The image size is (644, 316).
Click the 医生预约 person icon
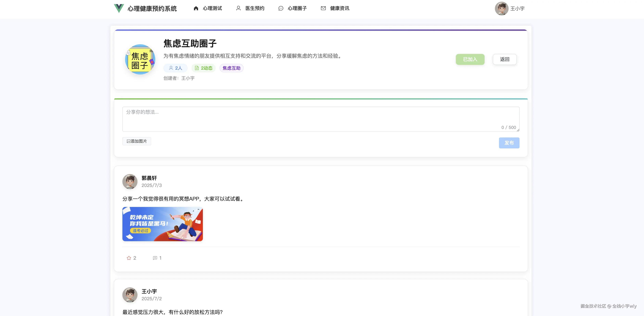(239, 8)
